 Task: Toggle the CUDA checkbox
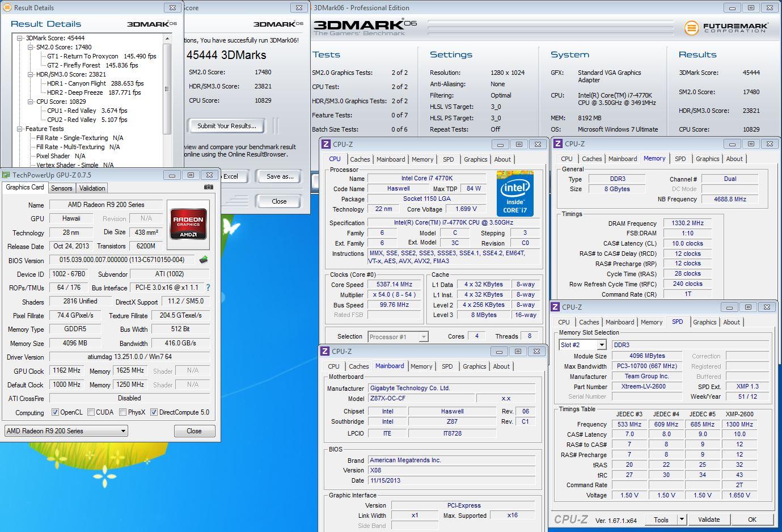tap(91, 412)
